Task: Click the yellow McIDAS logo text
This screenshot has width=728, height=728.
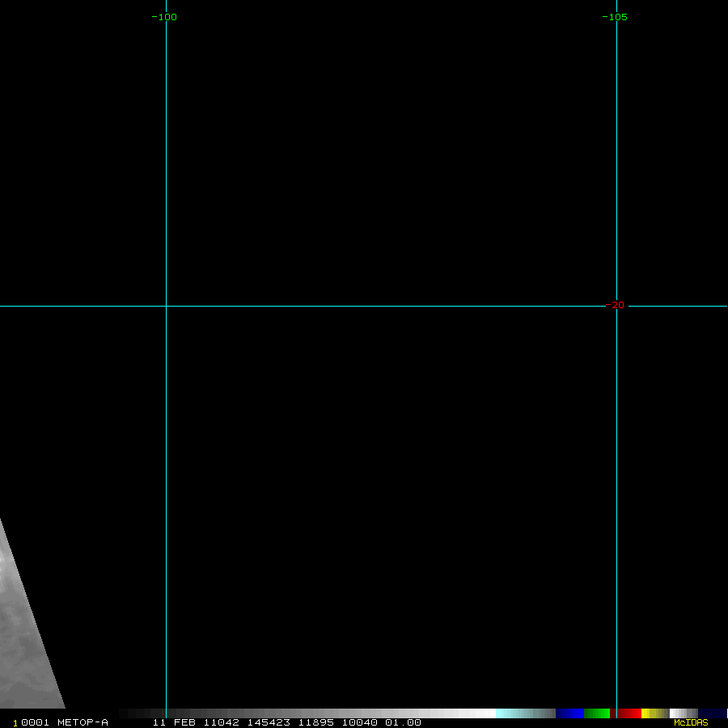Action: pos(691,722)
